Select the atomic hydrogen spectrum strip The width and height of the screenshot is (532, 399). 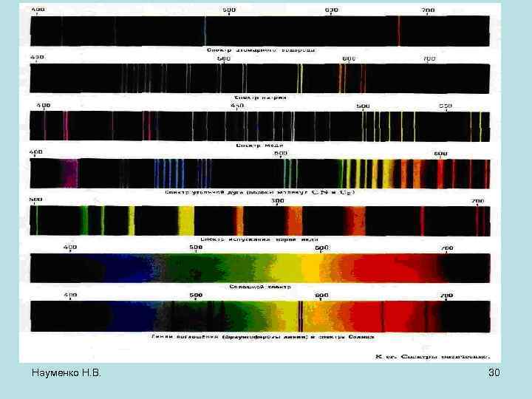tap(260, 31)
